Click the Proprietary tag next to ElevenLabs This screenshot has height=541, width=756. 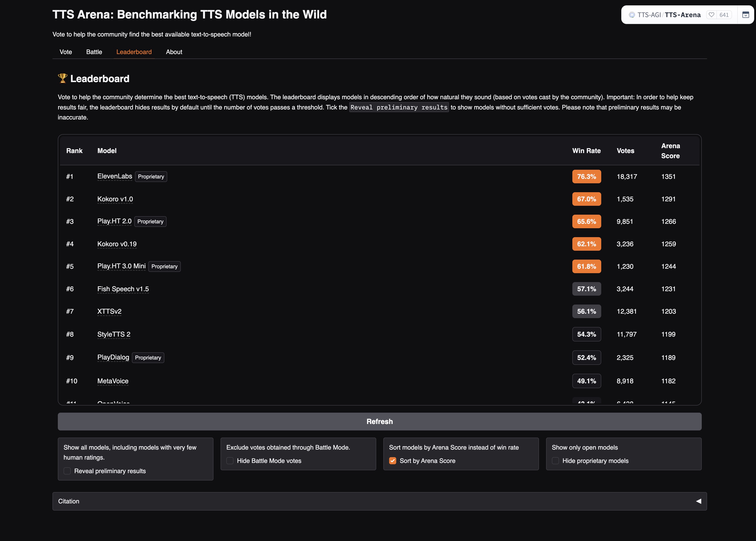[151, 177]
